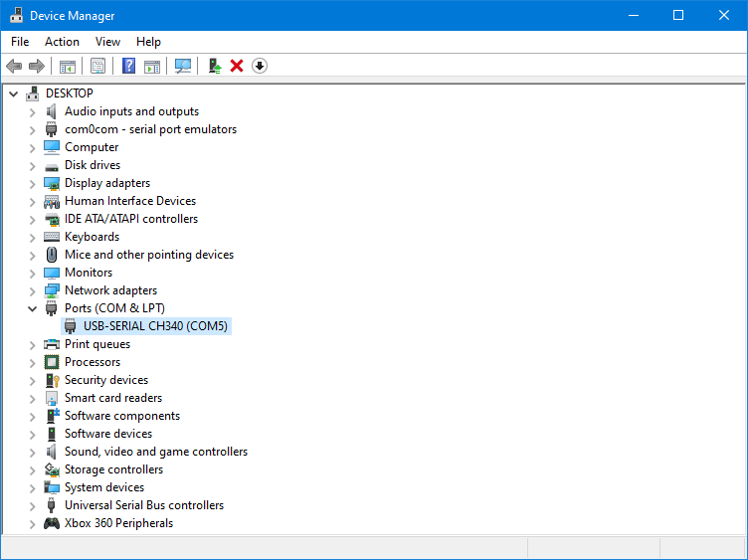Expand the Smart card readers node
Image resolution: width=748 pixels, height=560 pixels.
(x=32, y=399)
